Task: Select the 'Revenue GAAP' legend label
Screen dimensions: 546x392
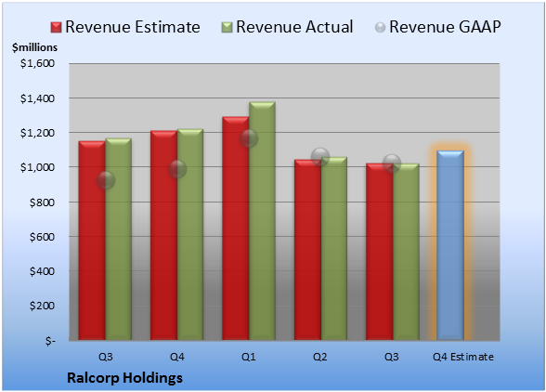Action: click(445, 27)
